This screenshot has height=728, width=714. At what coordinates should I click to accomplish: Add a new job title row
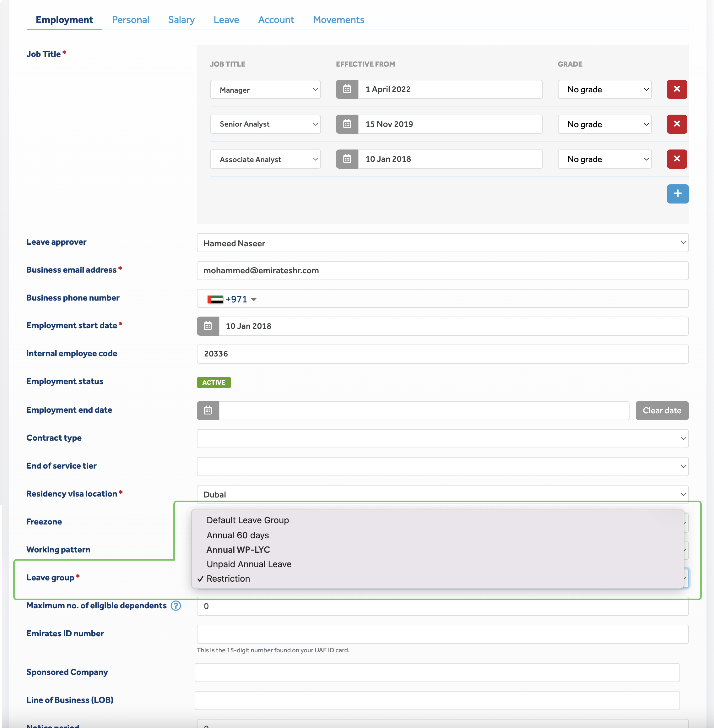pyautogui.click(x=677, y=194)
